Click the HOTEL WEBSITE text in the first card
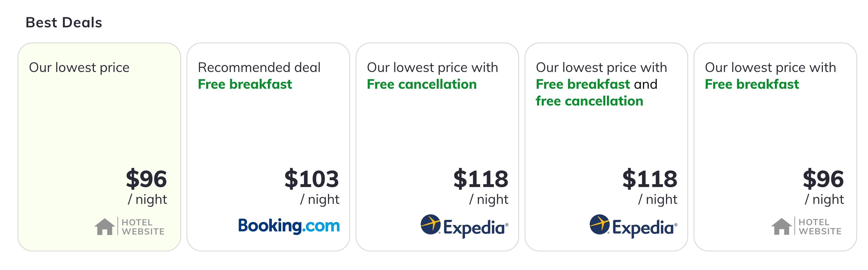This screenshot has height=270, width=868. pyautogui.click(x=143, y=227)
